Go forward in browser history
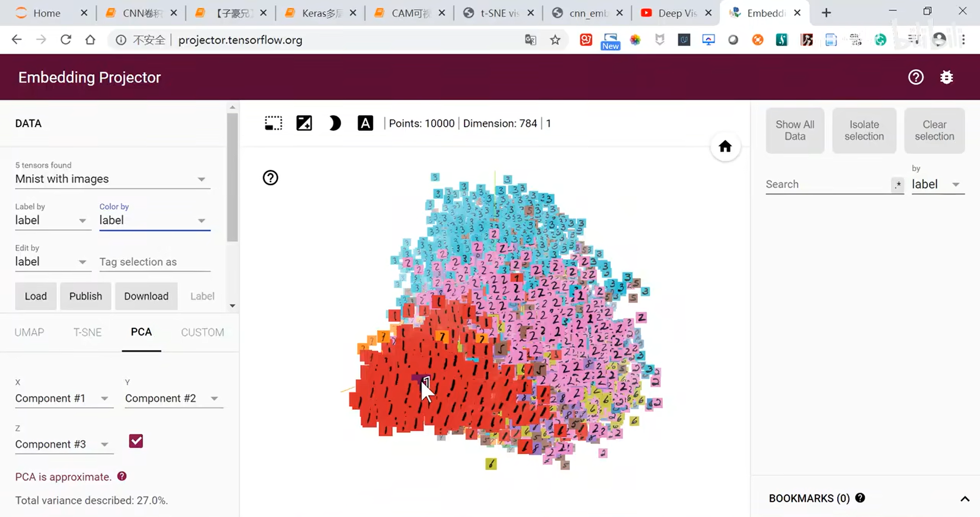The height and width of the screenshot is (517, 980). [41, 40]
